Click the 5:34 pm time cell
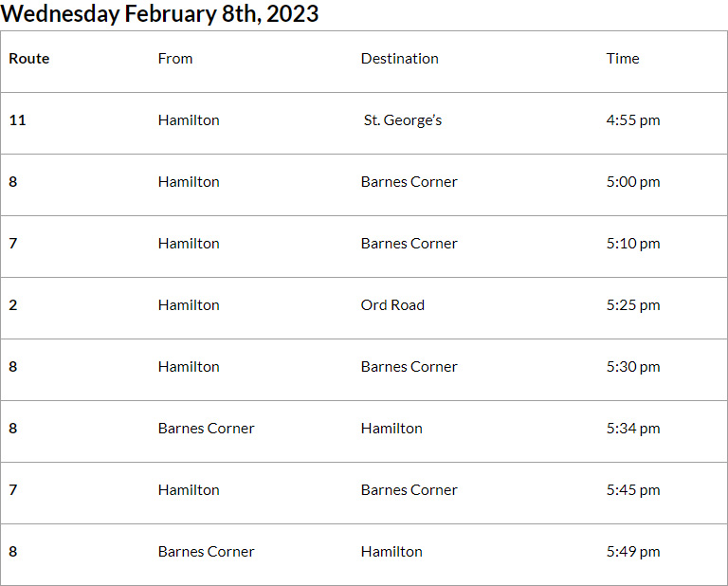 (633, 429)
